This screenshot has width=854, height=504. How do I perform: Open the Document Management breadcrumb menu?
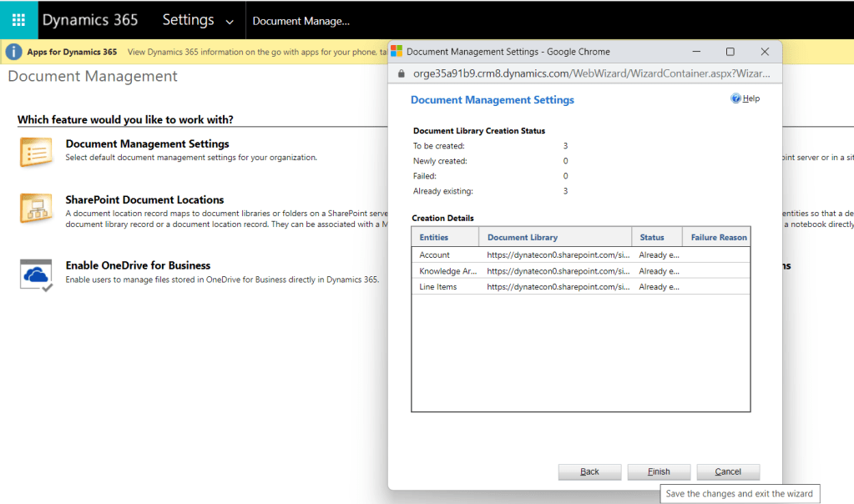click(x=301, y=21)
